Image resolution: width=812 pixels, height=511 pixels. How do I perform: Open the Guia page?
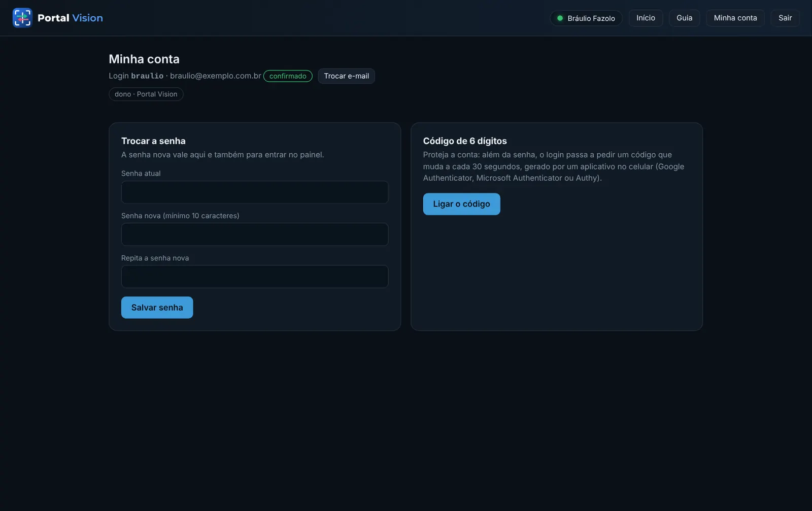pos(684,18)
